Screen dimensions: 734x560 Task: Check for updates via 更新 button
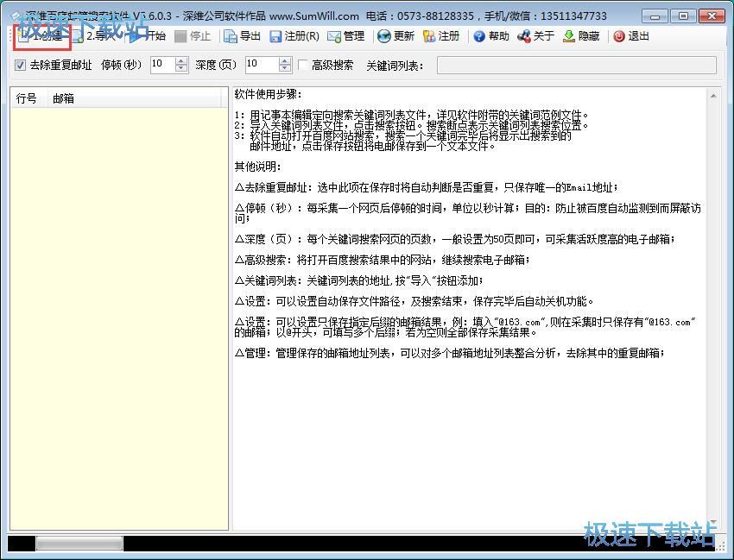[396, 36]
